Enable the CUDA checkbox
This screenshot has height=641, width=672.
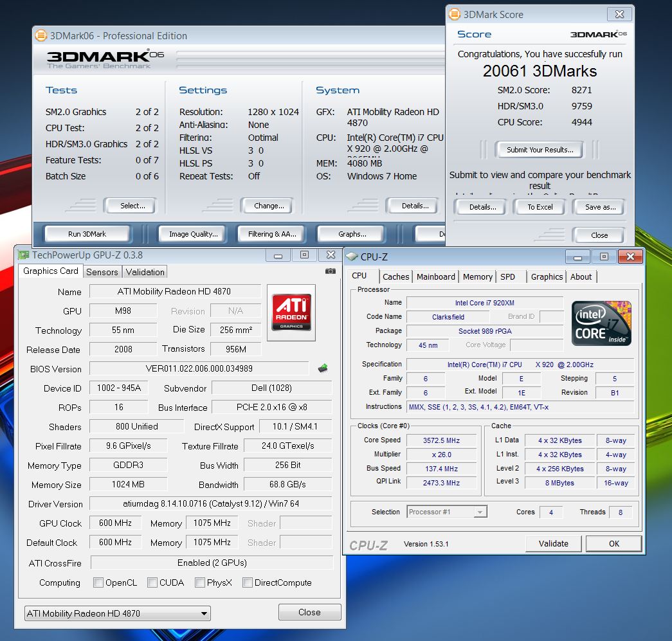tap(152, 582)
